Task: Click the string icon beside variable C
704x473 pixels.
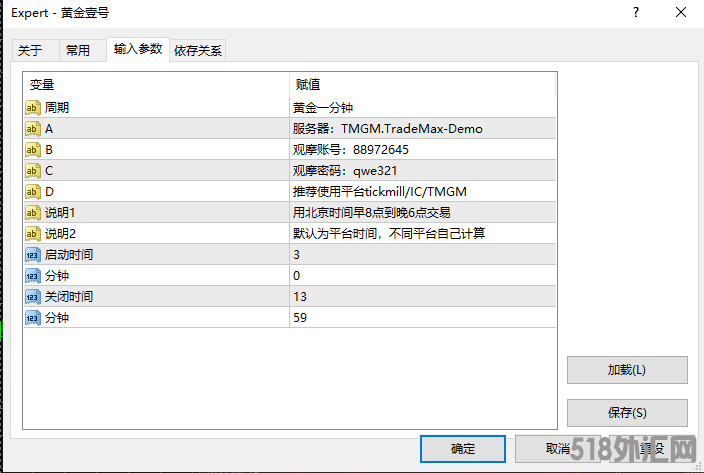Action: click(x=33, y=171)
